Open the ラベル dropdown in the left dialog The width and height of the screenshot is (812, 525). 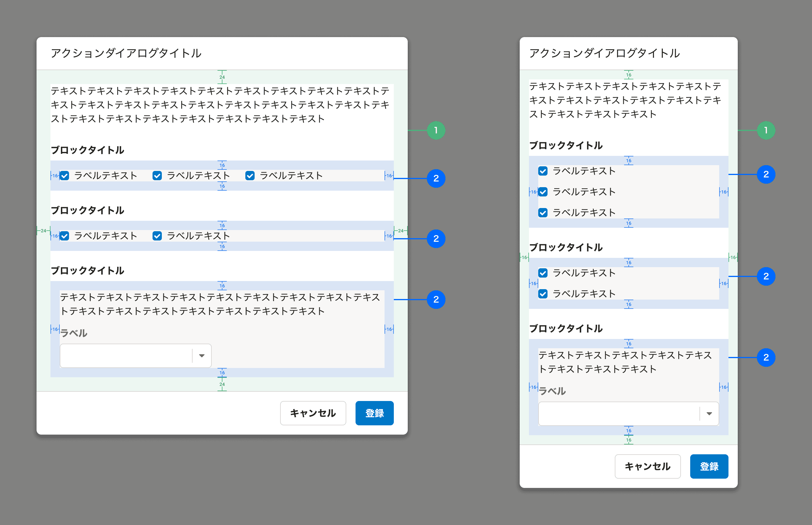click(135, 356)
